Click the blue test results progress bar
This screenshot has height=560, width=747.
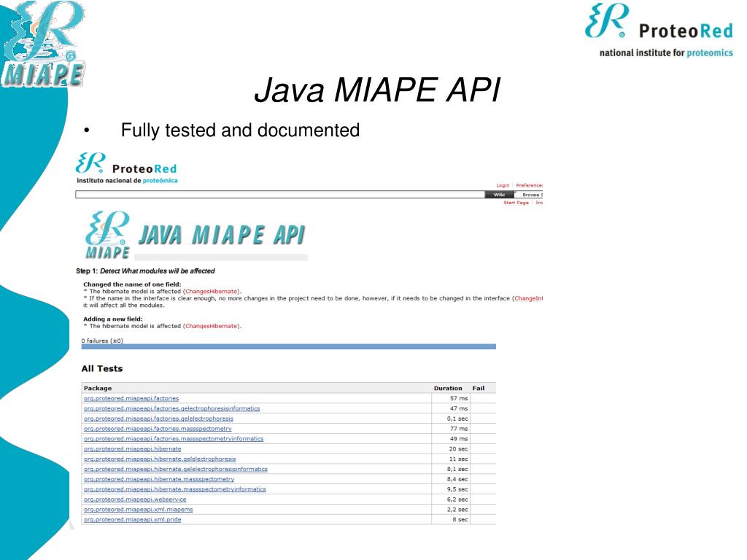[289, 346]
